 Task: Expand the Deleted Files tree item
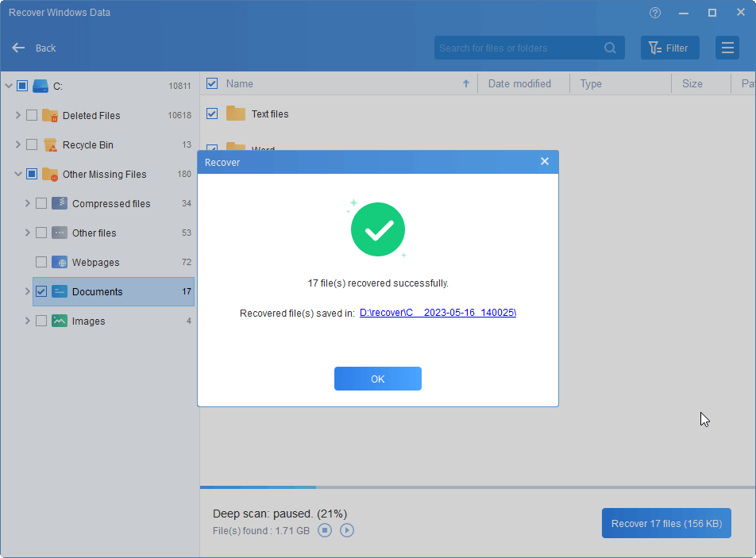click(x=17, y=115)
